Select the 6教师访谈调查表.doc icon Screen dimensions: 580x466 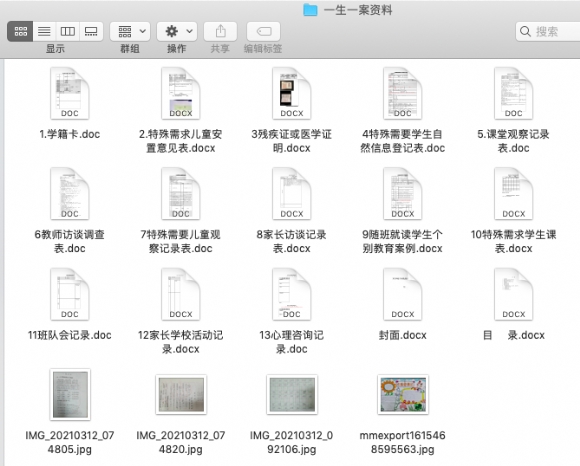(x=70, y=194)
